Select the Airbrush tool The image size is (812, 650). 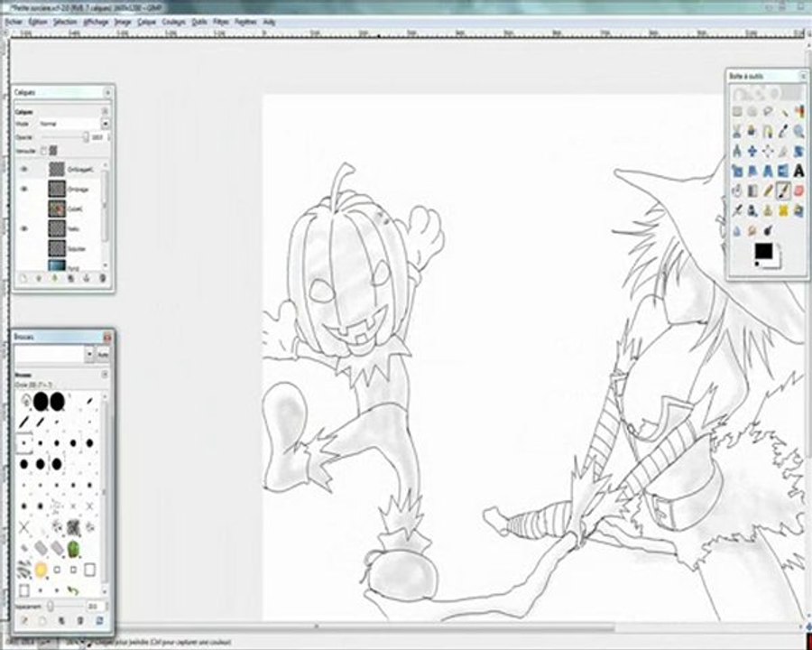point(737,210)
